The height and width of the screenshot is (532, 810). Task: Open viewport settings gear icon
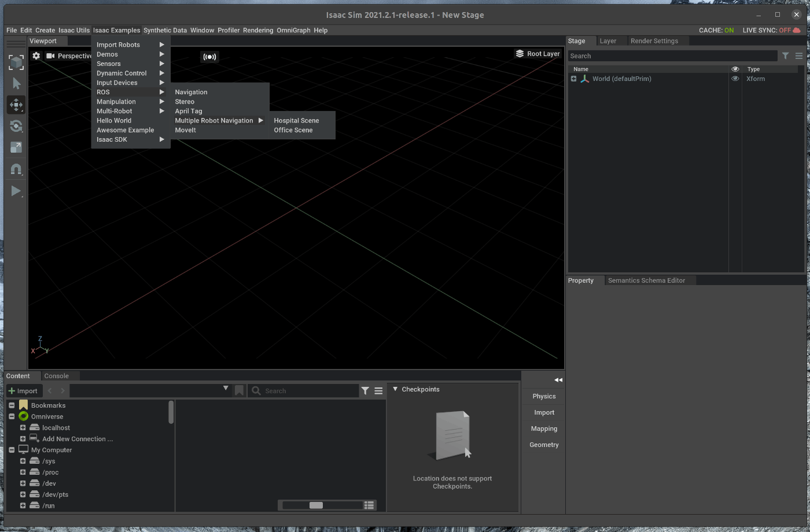click(x=36, y=56)
